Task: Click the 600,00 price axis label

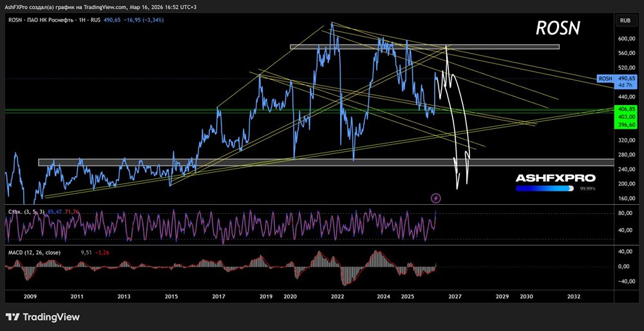Action: (x=627, y=39)
